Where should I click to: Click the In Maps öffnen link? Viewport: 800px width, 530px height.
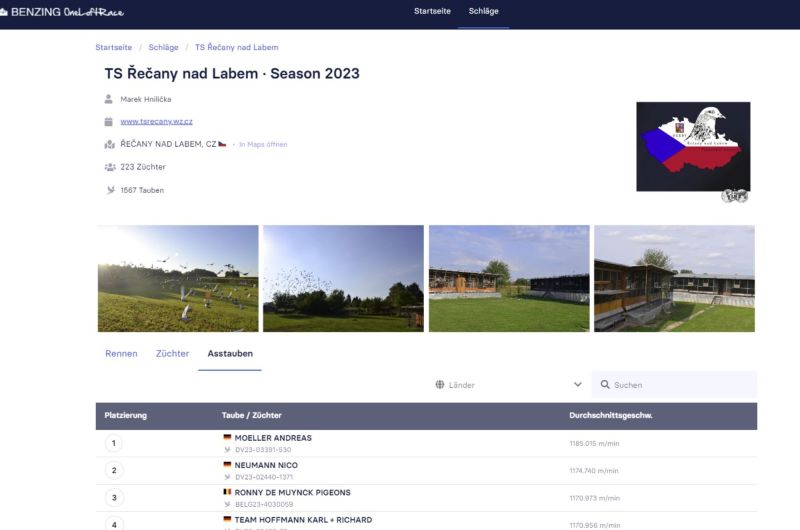(x=263, y=145)
